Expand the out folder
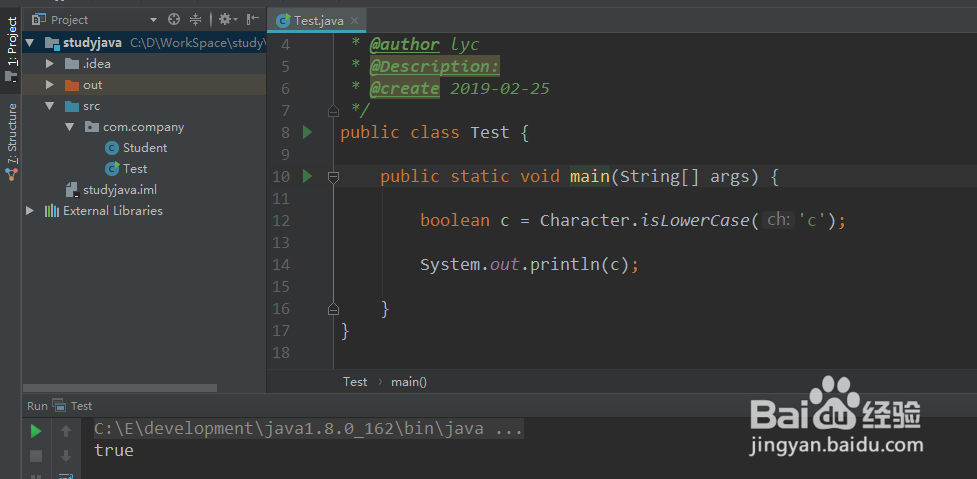 [x=50, y=85]
